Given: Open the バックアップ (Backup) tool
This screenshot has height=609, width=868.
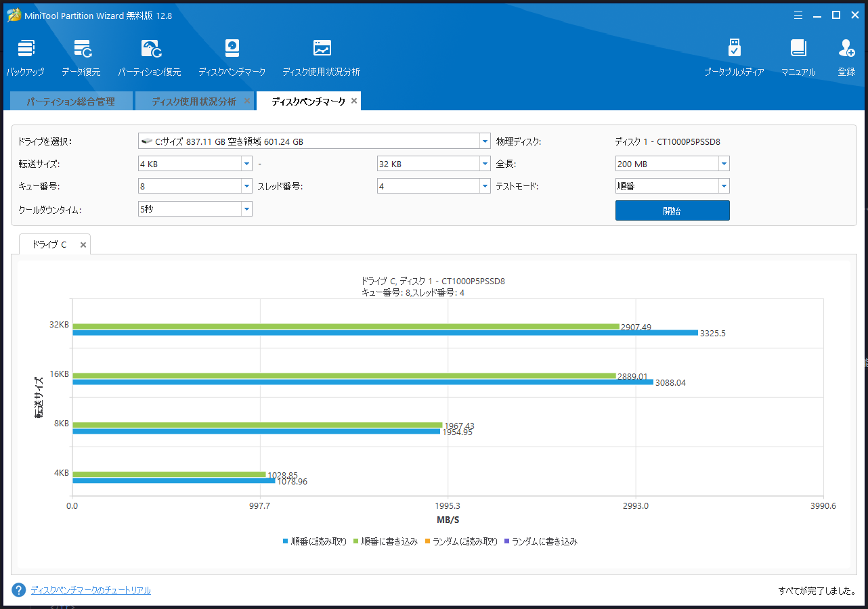Looking at the screenshot, I should [26, 57].
